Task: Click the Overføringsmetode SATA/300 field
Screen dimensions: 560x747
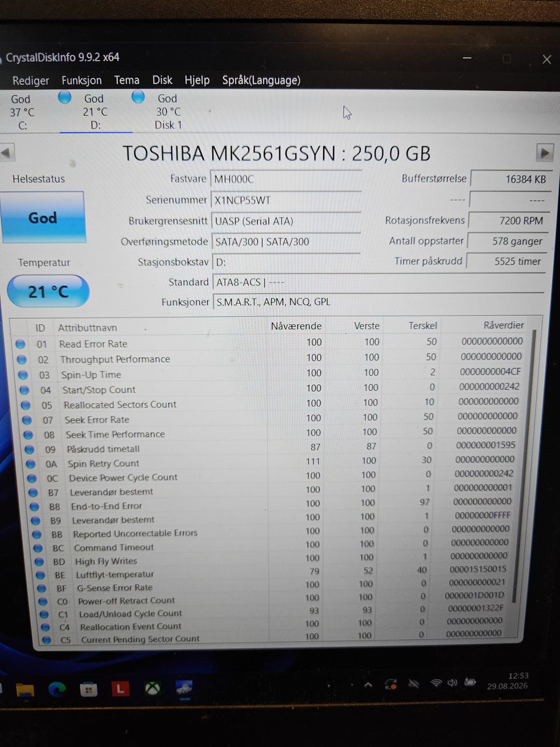Action: pyautogui.click(x=286, y=242)
